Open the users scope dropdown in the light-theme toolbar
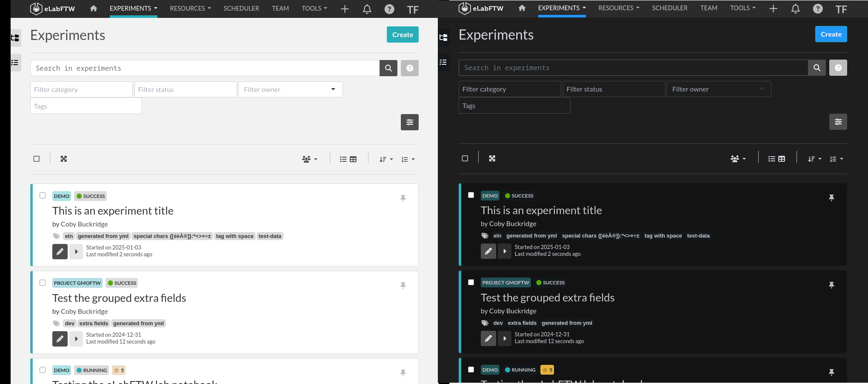The height and width of the screenshot is (384, 868). (309, 159)
